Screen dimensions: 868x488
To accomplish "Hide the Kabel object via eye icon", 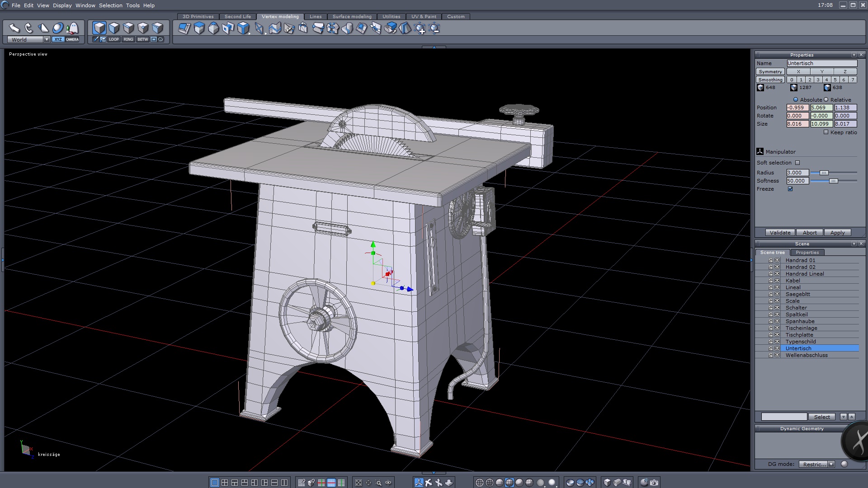I will (x=777, y=281).
